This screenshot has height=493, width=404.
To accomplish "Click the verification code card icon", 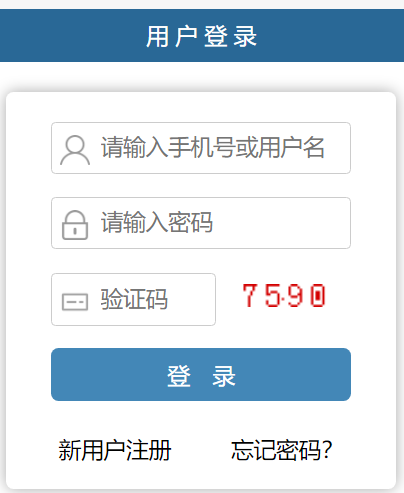I will (75, 302).
